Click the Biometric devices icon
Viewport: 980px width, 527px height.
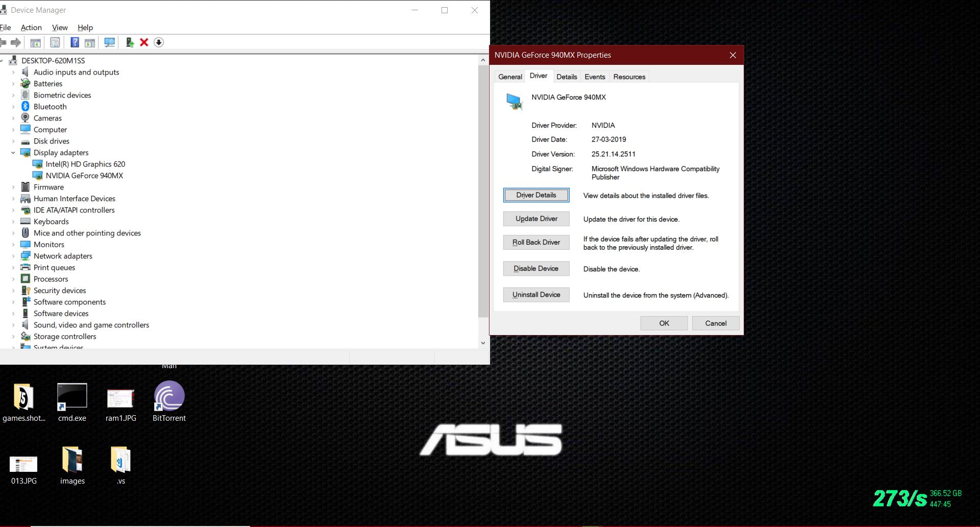click(26, 95)
